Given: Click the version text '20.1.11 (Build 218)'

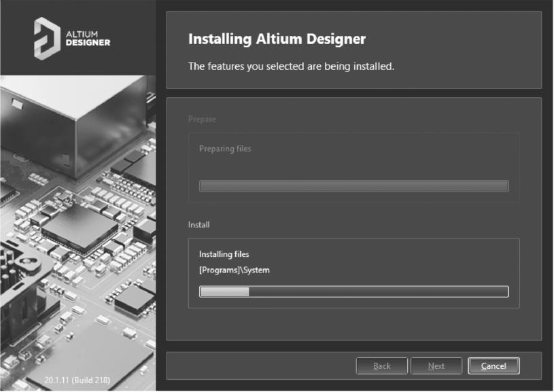Looking at the screenshot, I should 77,380.
